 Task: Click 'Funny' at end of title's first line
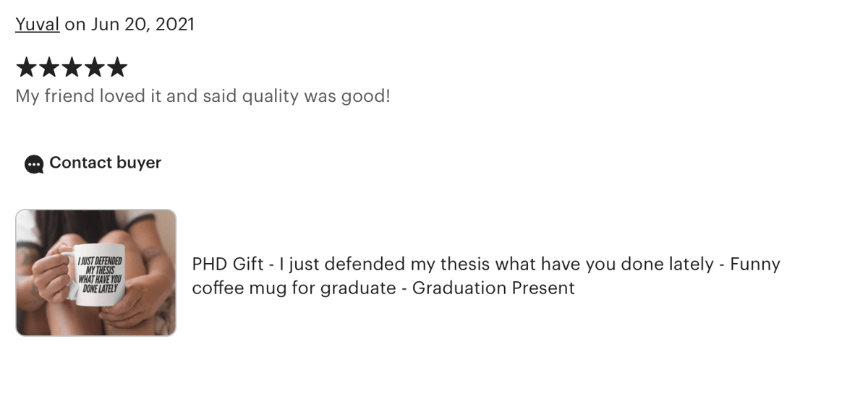[755, 264]
